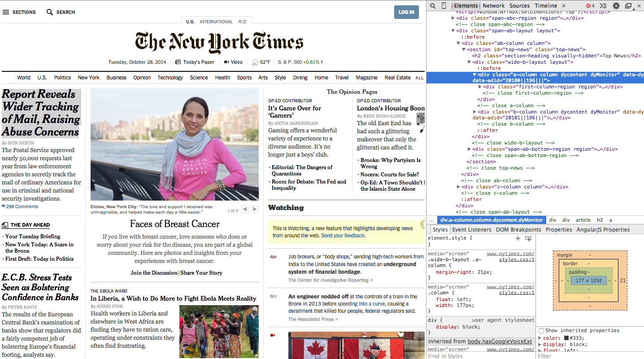Open the Timeline tab
This screenshot has height=359, width=644.
pyautogui.click(x=546, y=6)
